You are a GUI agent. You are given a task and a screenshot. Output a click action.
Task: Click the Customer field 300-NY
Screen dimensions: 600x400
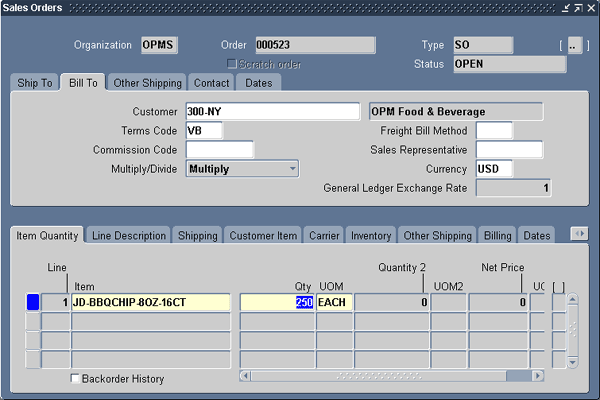(x=272, y=111)
